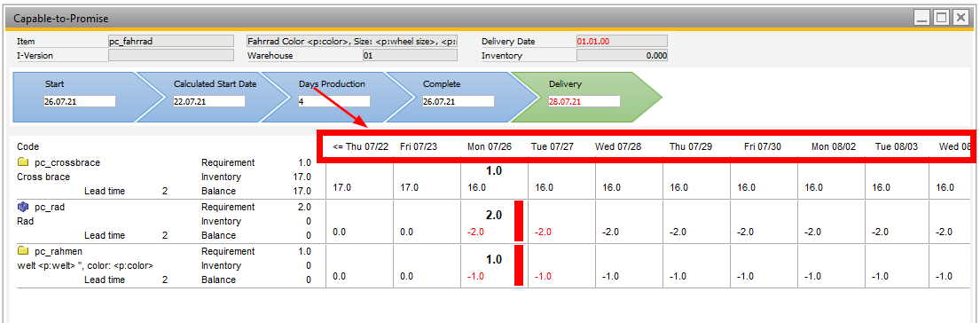Select the Warehouse field showing 01
Screen dimensions: 980x323
click(410, 55)
